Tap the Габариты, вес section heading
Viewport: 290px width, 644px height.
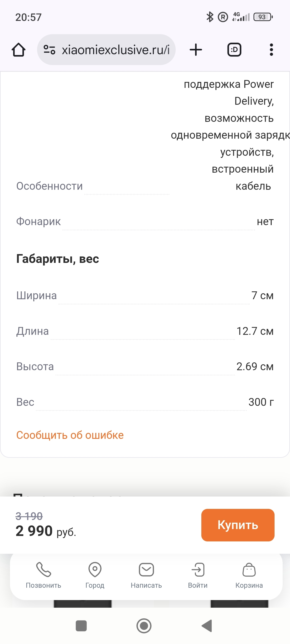click(58, 259)
